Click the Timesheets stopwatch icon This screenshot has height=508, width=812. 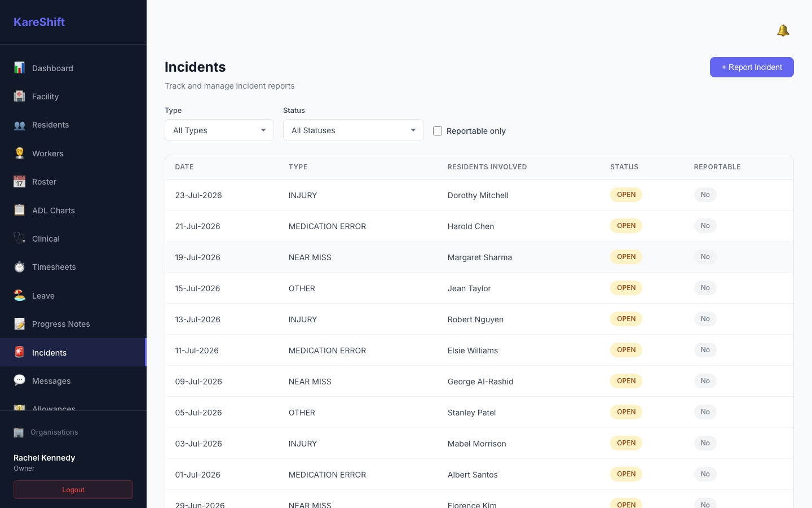19,267
